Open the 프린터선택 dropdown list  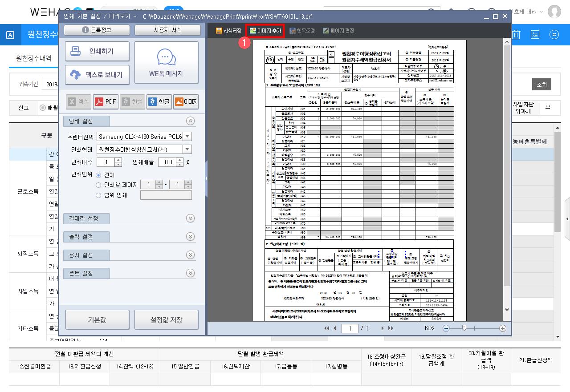tap(187, 137)
